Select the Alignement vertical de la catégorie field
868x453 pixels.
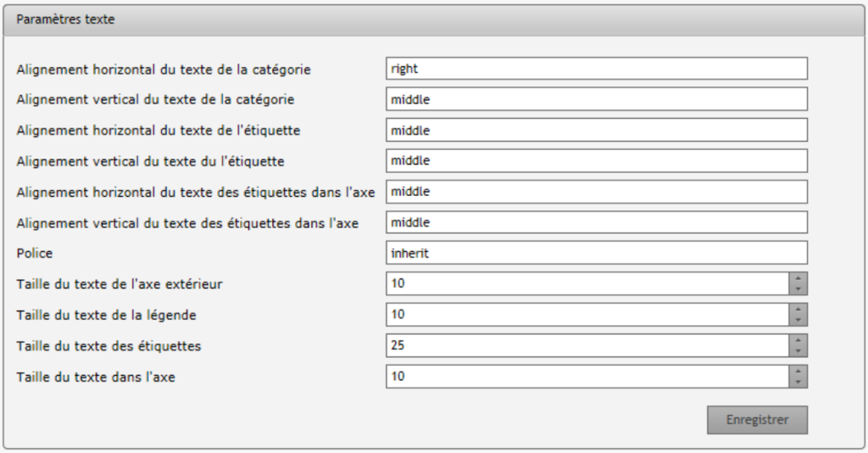tap(596, 99)
